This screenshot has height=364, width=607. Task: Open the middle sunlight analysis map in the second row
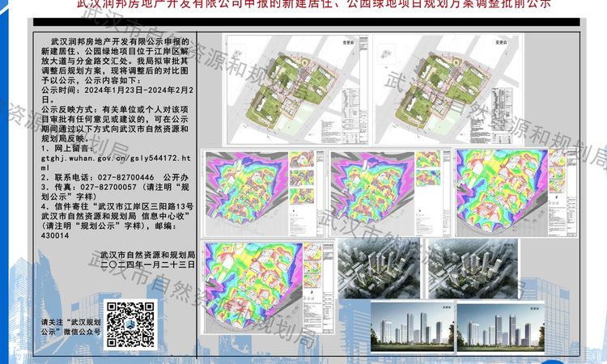[x=389, y=193]
